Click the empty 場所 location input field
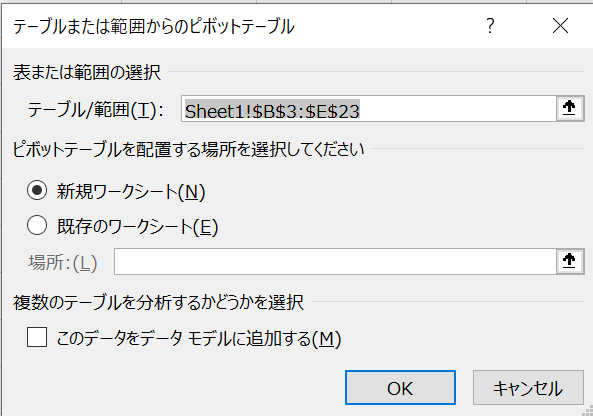 pyautogui.click(x=335, y=262)
